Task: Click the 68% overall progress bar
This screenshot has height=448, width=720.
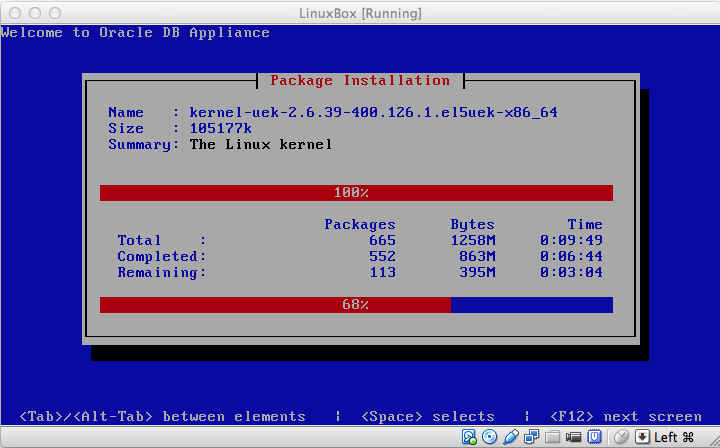Action: click(x=356, y=305)
